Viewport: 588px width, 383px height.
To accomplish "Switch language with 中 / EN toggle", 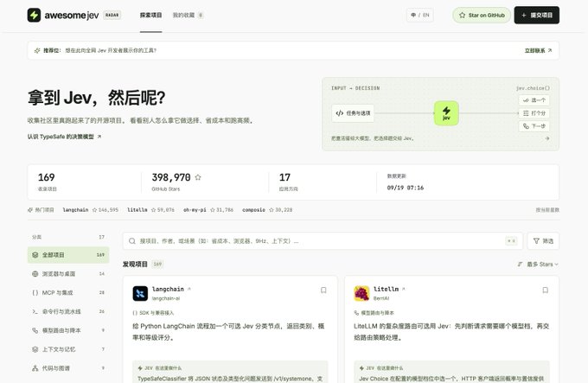I will click(420, 15).
